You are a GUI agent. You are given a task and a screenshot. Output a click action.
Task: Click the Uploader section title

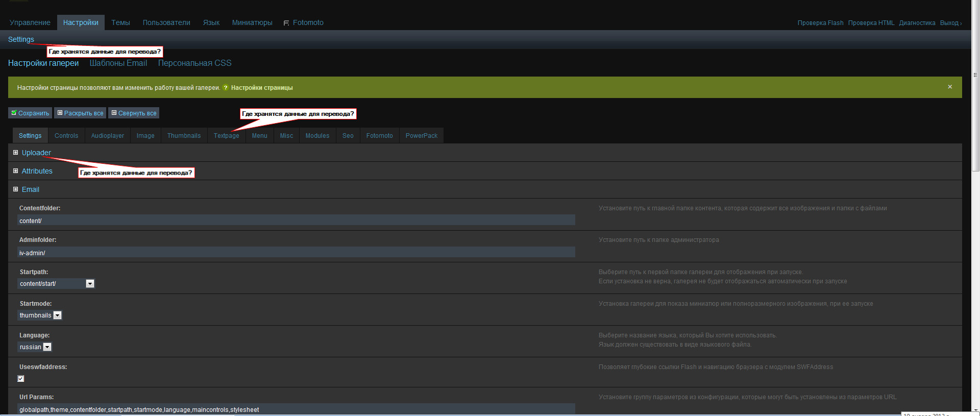(x=36, y=153)
